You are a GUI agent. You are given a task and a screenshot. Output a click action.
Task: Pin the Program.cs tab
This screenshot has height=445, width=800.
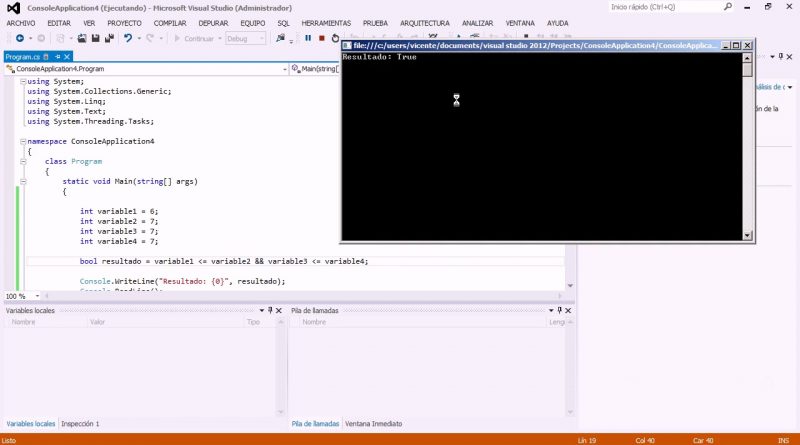click(58, 57)
